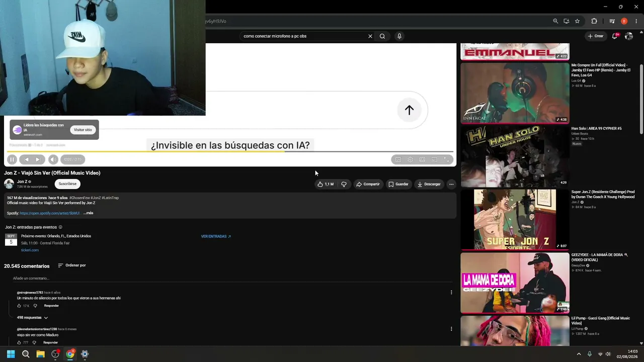Toggle subtitles in the video player

point(398,159)
